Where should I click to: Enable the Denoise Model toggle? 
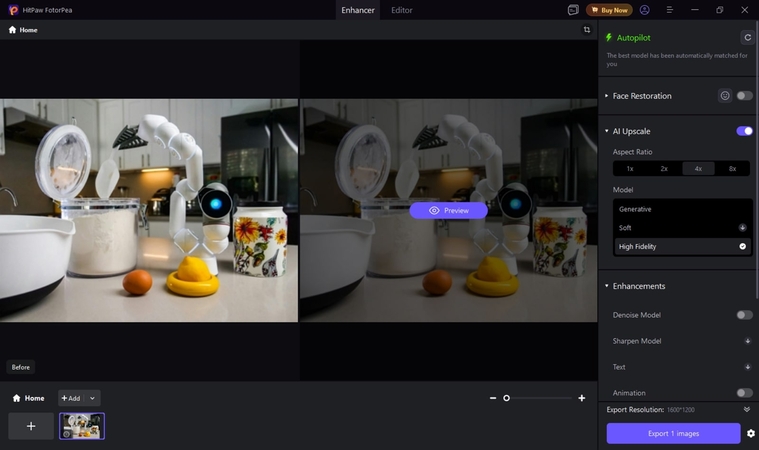[744, 315]
